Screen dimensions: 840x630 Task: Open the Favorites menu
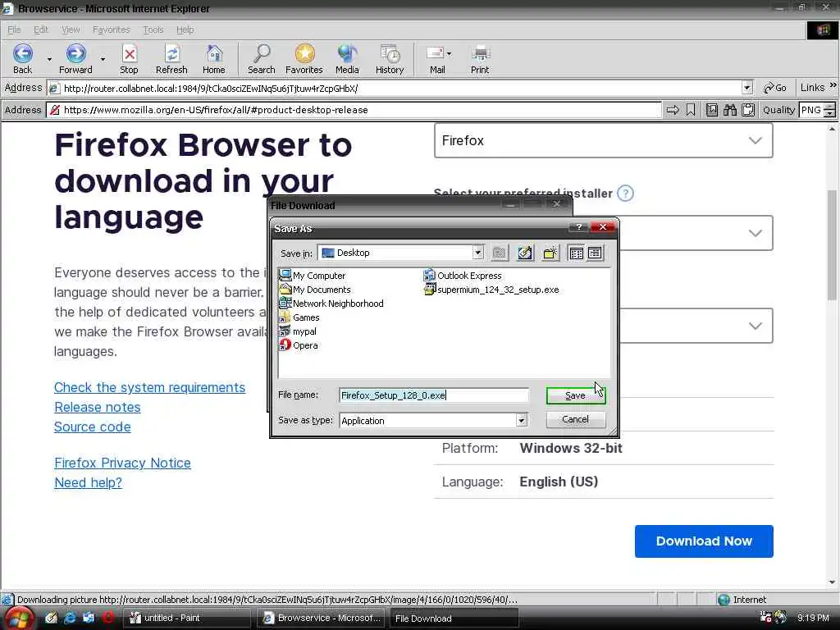pos(112,30)
